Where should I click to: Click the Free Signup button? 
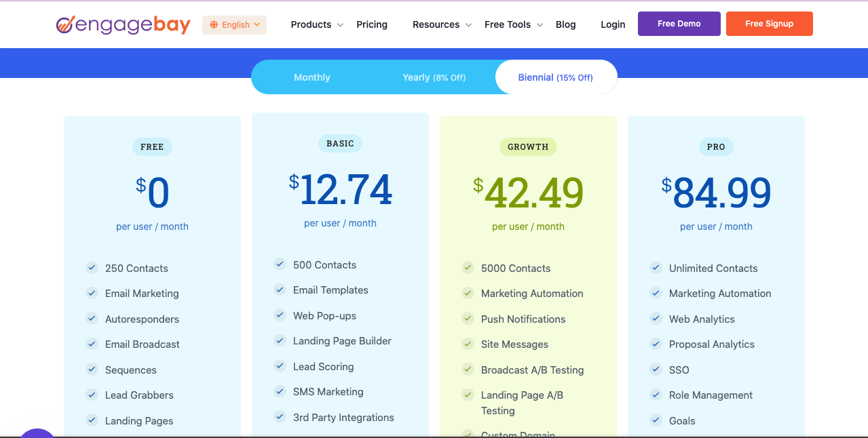pyautogui.click(x=769, y=24)
